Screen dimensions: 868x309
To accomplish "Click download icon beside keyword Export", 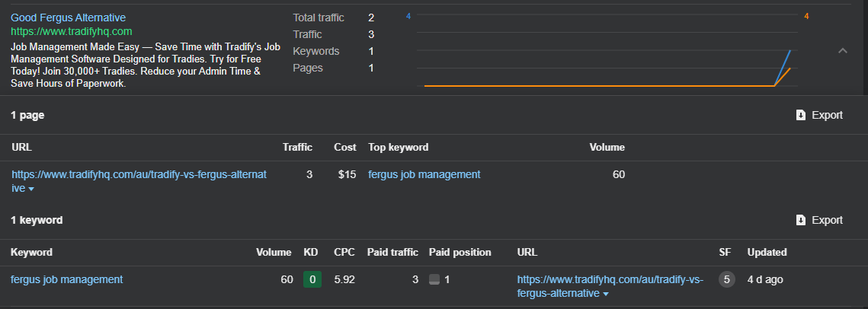I will tap(800, 220).
